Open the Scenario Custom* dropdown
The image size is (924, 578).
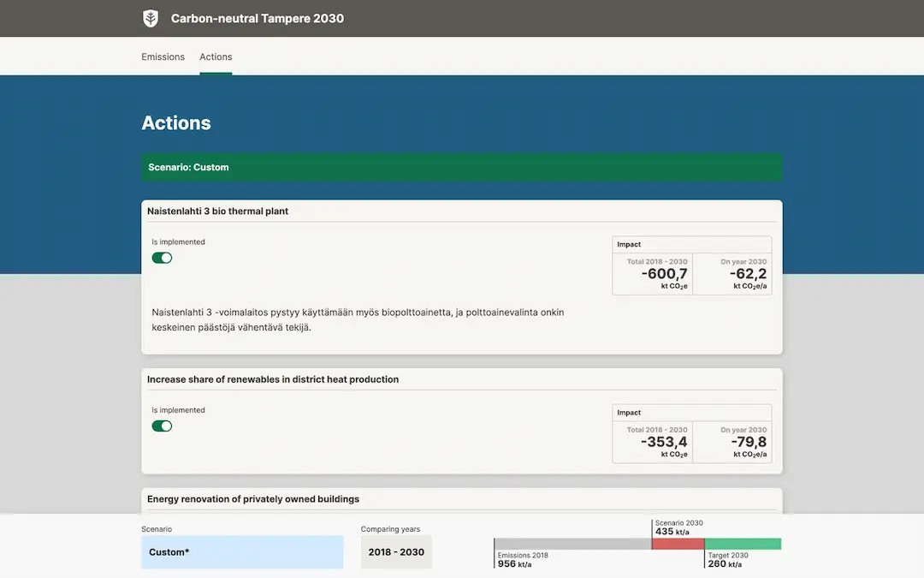pos(242,552)
